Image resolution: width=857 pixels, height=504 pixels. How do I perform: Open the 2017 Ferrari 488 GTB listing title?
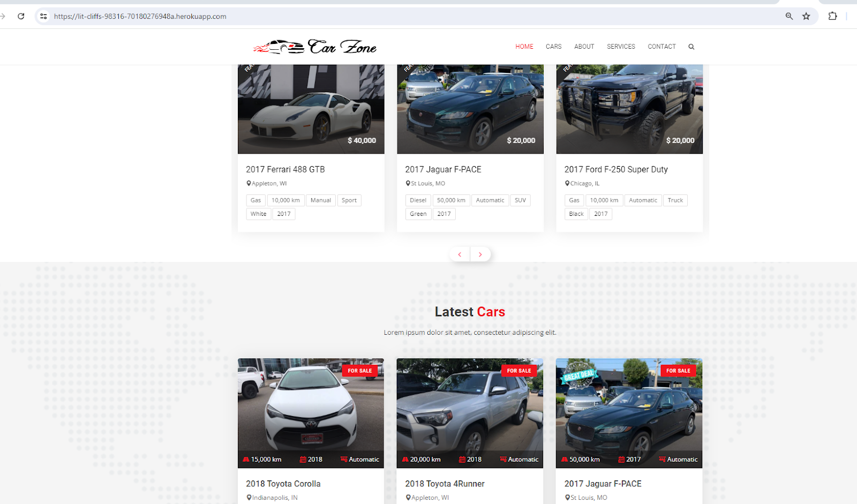coord(285,169)
